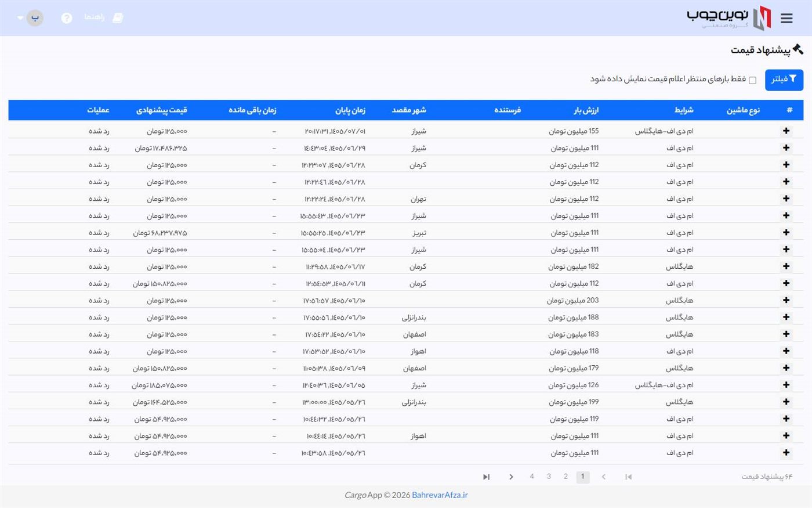Click the زمان پایان column header
The height and width of the screenshot is (508, 812).
point(350,110)
